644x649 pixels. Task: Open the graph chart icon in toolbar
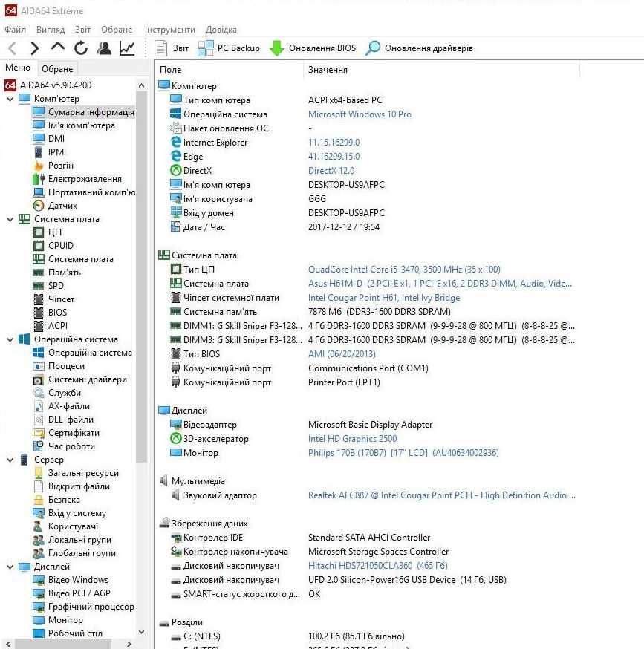[127, 48]
